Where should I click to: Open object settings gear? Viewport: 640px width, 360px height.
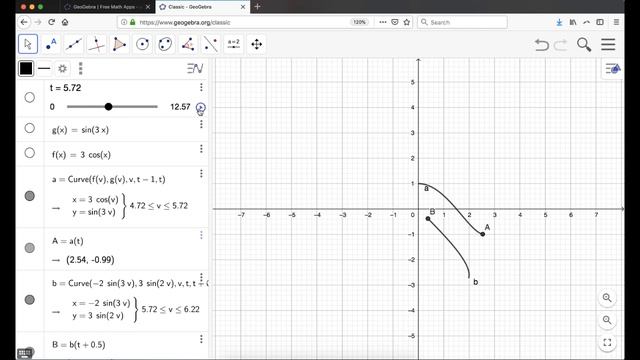pos(62,69)
